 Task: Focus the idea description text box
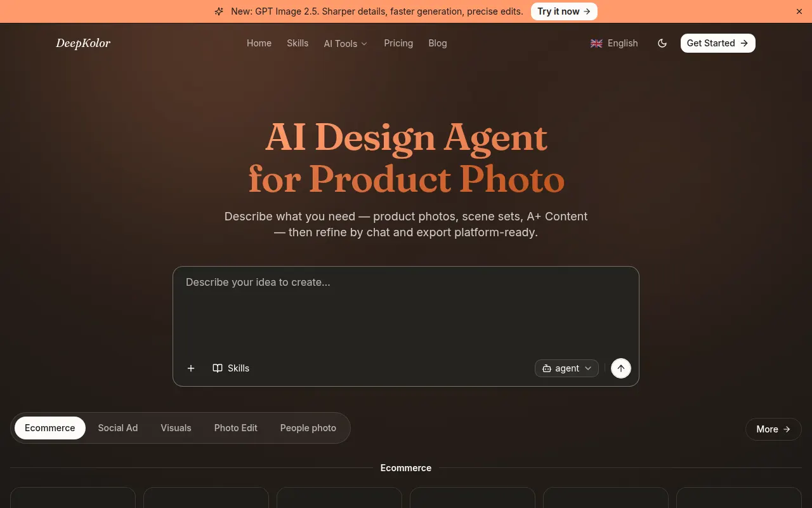pyautogui.click(x=406, y=311)
